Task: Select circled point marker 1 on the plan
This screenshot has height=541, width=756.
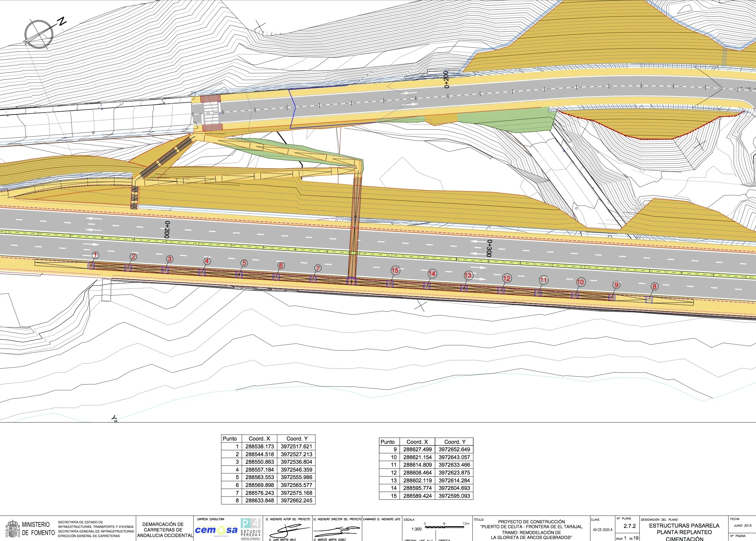Action: 95,256
